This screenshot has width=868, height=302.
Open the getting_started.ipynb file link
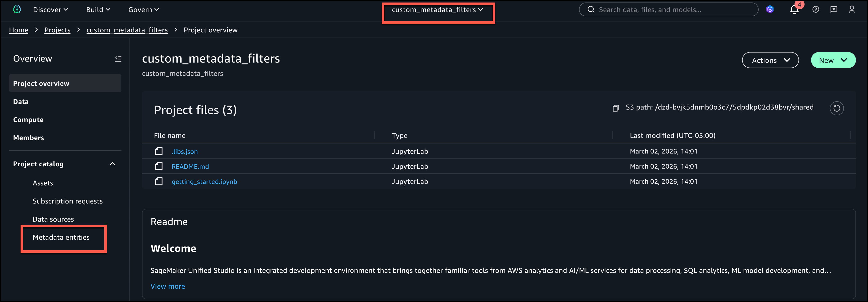click(x=204, y=182)
